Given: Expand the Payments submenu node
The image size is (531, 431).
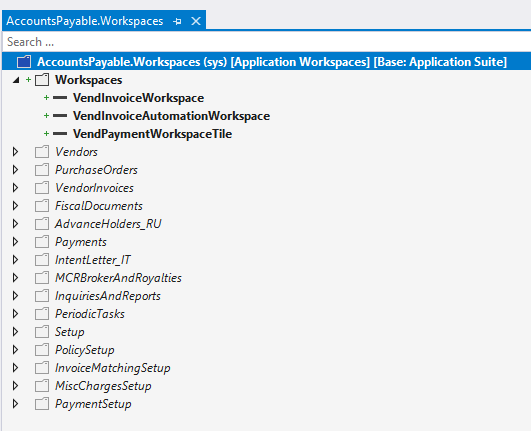Looking at the screenshot, I should 15,242.
